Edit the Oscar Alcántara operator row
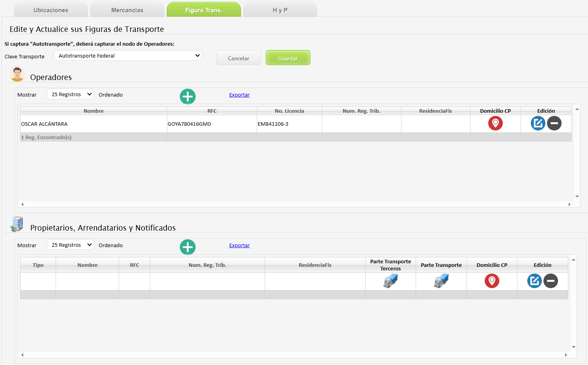The height and width of the screenshot is (365, 588). 538,123
